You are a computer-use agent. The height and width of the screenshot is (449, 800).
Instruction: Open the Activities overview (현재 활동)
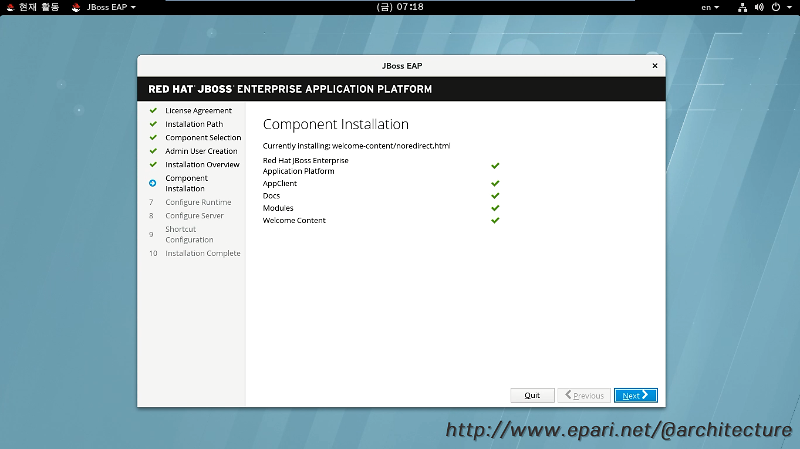[x=33, y=7]
